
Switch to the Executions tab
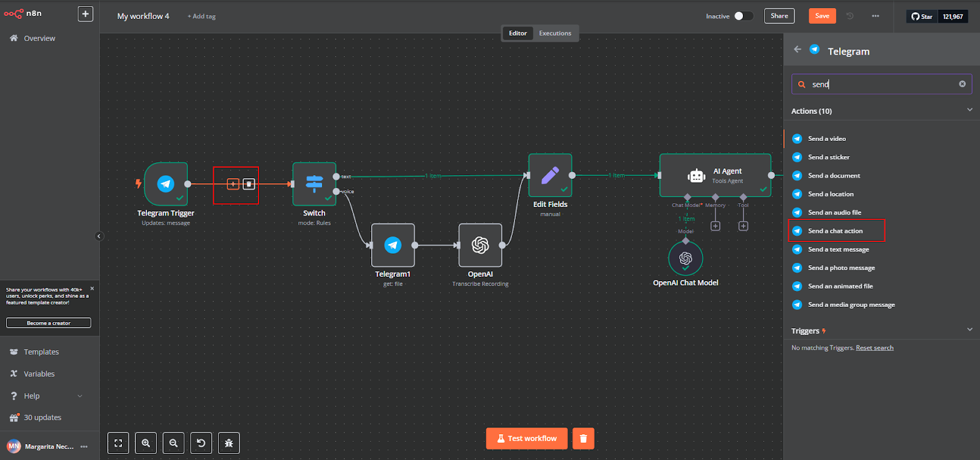pyautogui.click(x=555, y=33)
